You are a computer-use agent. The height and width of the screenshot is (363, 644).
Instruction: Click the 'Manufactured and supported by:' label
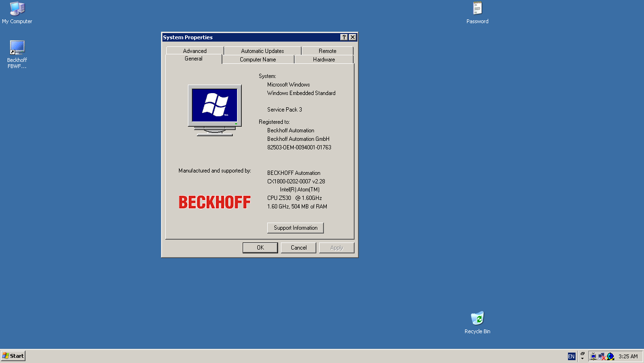tap(215, 171)
